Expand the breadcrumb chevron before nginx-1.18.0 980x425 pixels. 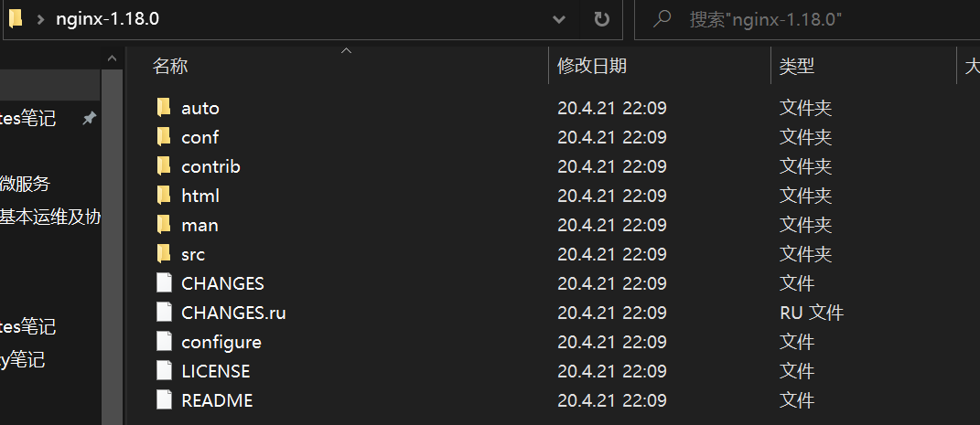tap(41, 19)
